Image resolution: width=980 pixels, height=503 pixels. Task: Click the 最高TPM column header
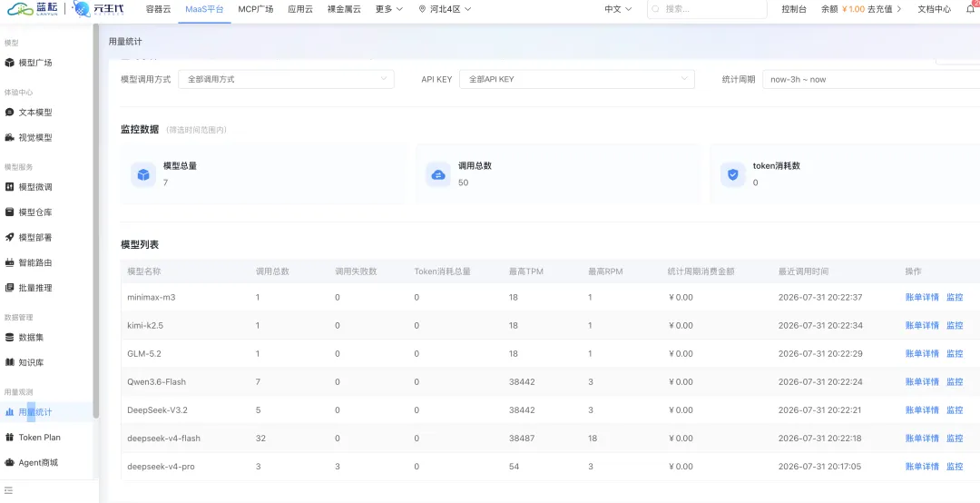coord(525,271)
